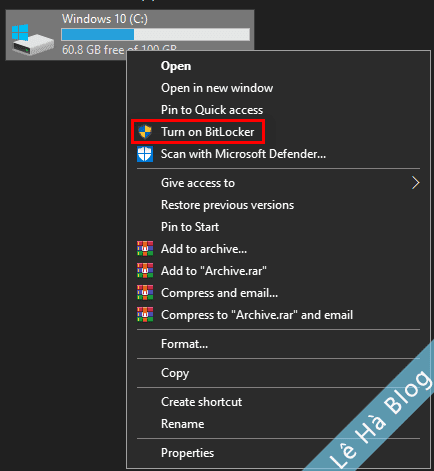Click WinRAR icon beside Compress to "Archive.rar" and email

pos(145,315)
